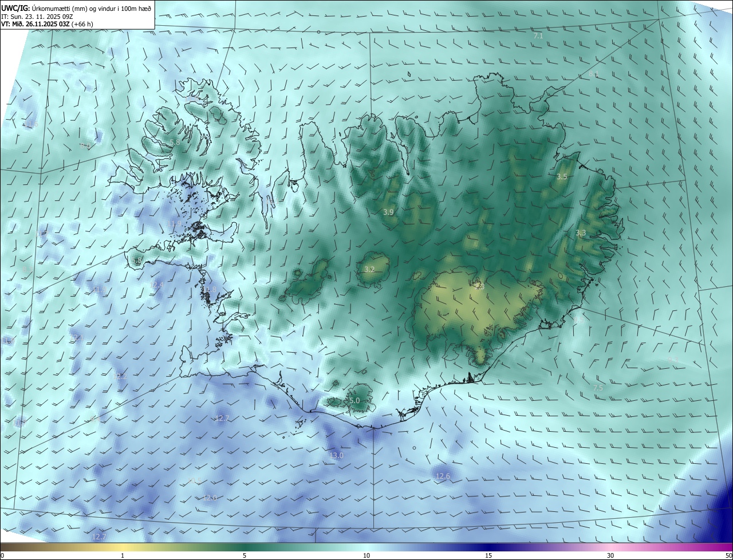Click the '15' tick on the color scale

(488, 555)
